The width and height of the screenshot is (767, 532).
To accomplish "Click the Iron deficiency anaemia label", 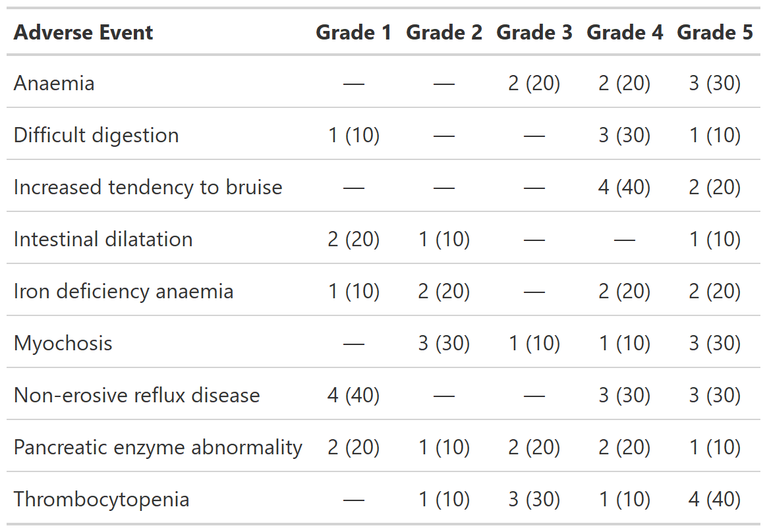I will click(x=124, y=291).
